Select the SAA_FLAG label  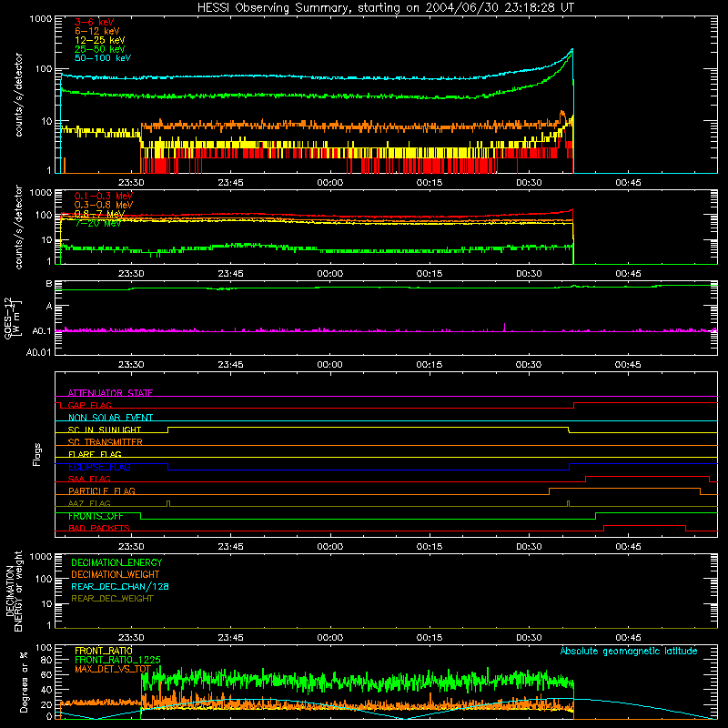(89, 479)
